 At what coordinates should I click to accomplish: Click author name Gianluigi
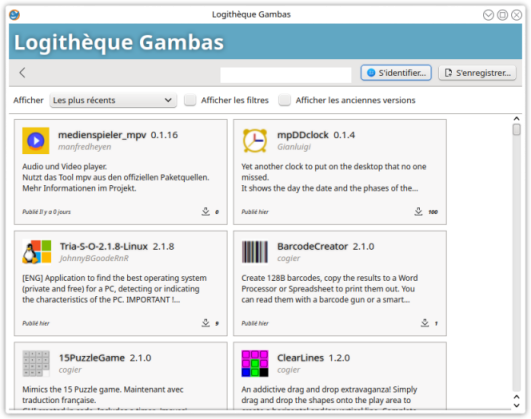point(294,147)
